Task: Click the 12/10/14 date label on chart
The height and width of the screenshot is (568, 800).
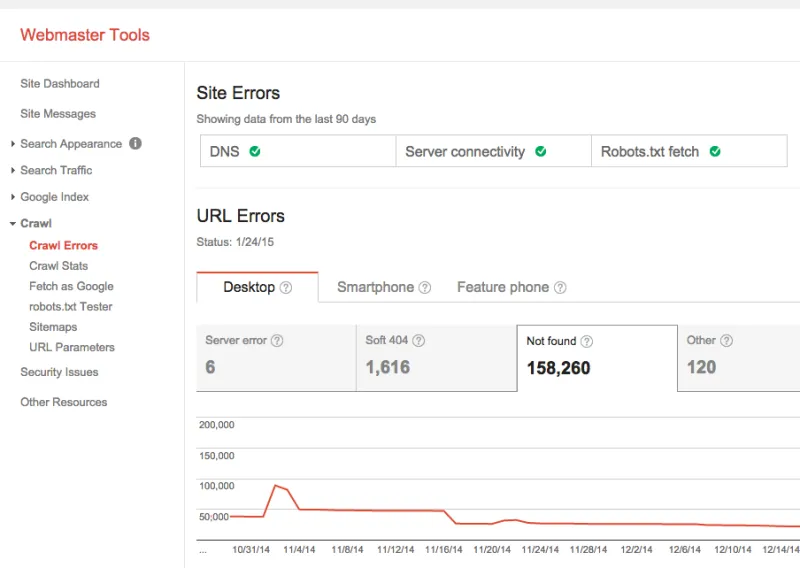Action: [x=733, y=550]
